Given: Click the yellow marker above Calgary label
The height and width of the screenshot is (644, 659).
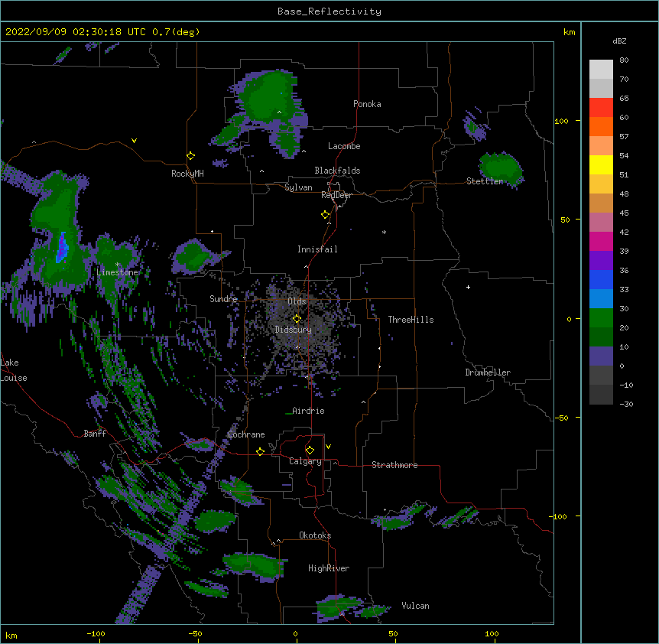Looking at the screenshot, I should coord(310,450).
